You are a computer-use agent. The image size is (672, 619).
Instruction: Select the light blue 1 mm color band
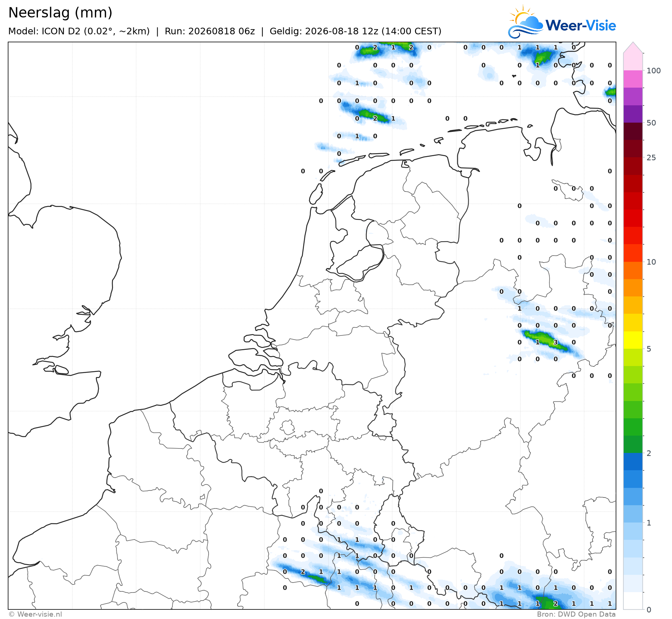click(x=633, y=514)
